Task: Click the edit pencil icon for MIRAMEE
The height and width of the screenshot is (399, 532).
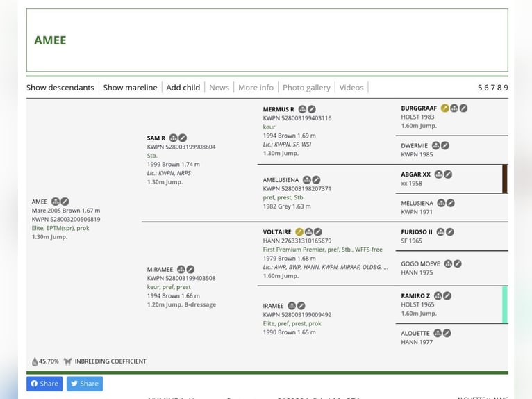Action: 190,269
